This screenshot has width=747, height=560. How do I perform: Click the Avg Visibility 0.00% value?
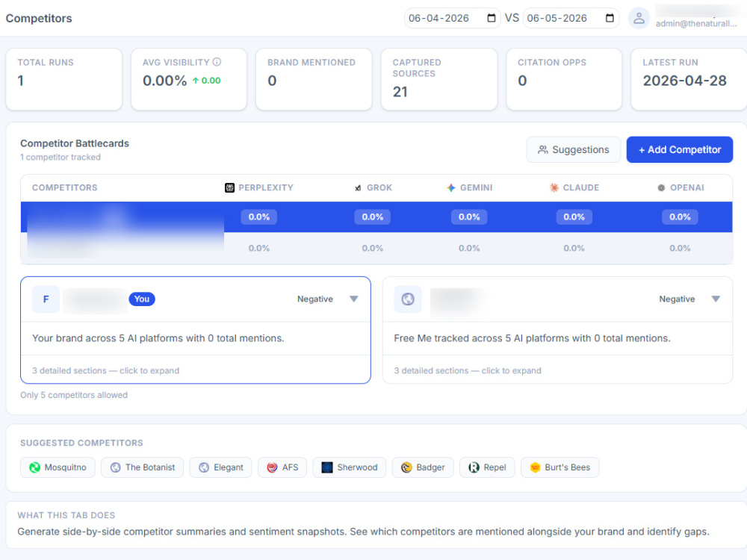tap(165, 81)
